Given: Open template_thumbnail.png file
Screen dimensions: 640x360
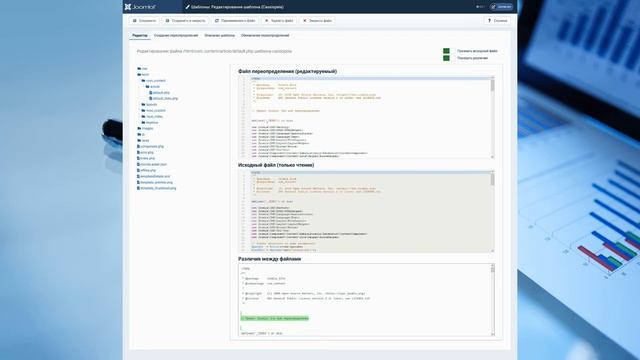Looking at the screenshot, I should point(157,188).
